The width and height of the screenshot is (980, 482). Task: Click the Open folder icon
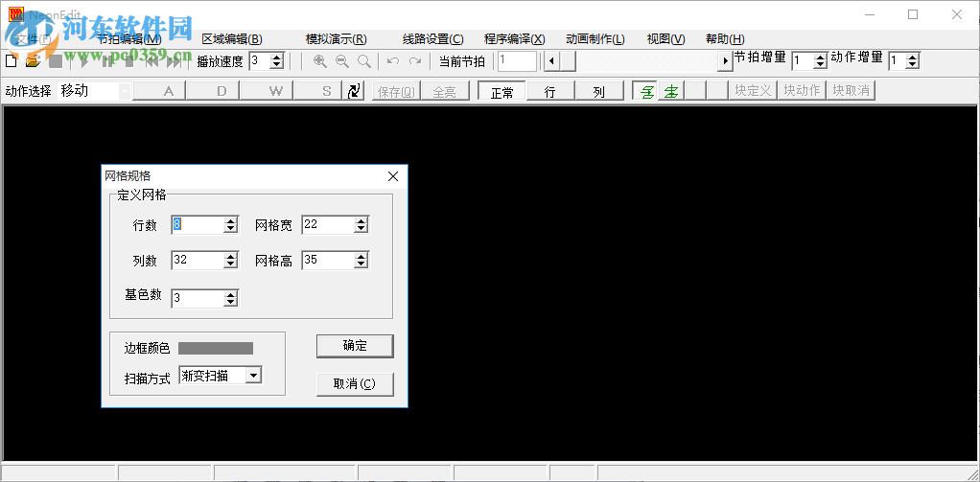pos(33,61)
